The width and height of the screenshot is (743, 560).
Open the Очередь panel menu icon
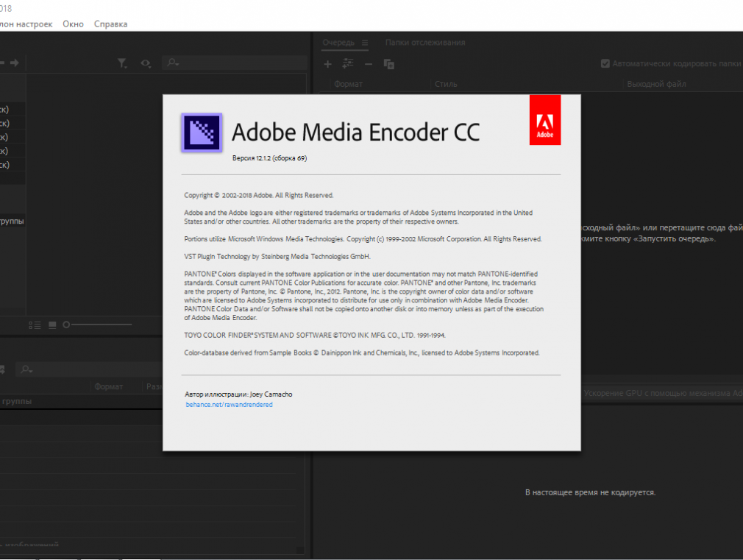(x=365, y=43)
